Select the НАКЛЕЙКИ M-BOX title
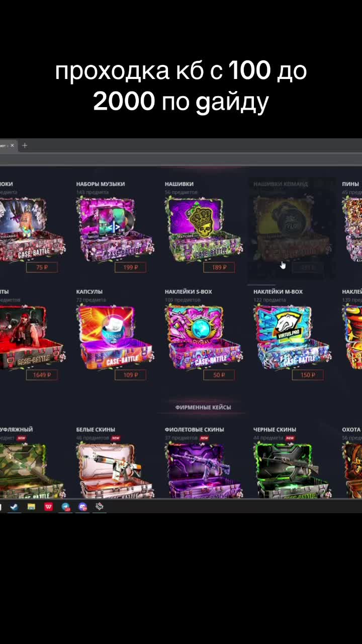The width and height of the screenshot is (362, 644). (278, 292)
